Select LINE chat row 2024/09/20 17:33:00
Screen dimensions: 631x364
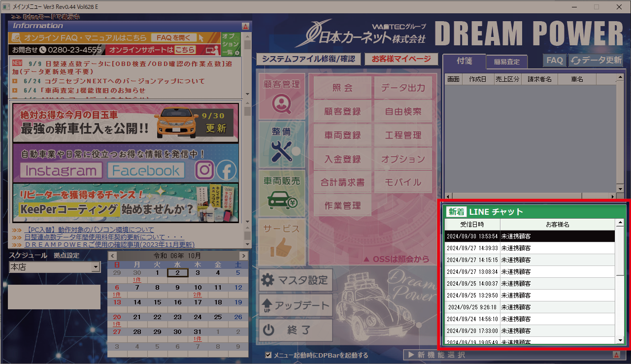(530, 331)
